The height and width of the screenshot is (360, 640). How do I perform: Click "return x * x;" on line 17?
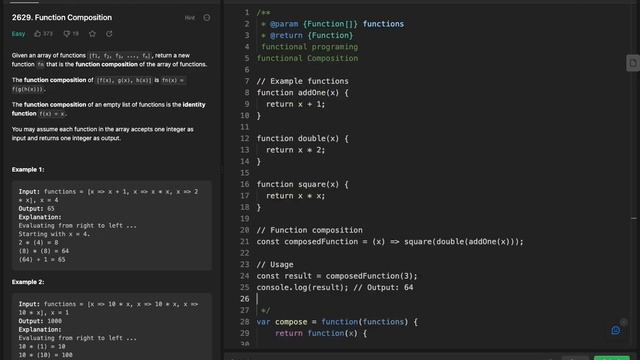(296, 196)
